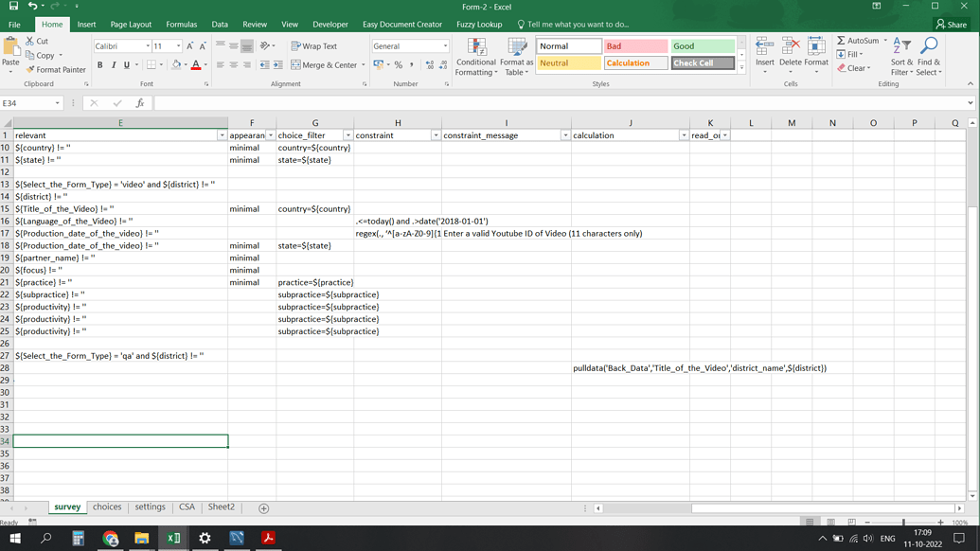This screenshot has width=980, height=551.
Task: Click the Increase Decimal icon
Action: click(431, 63)
